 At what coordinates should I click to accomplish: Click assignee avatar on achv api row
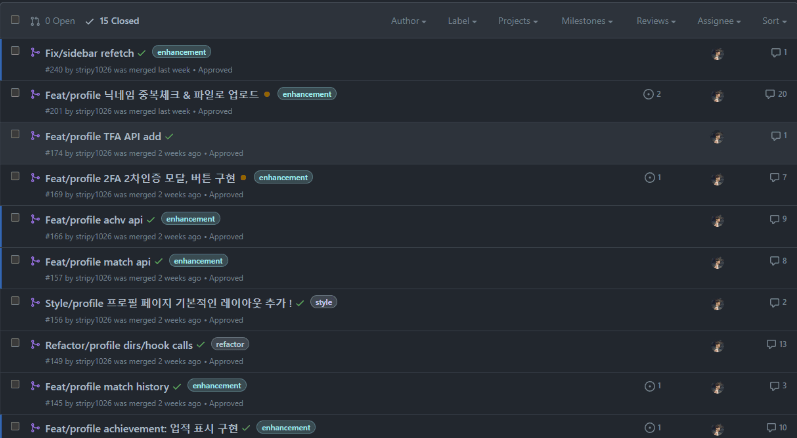(718, 221)
